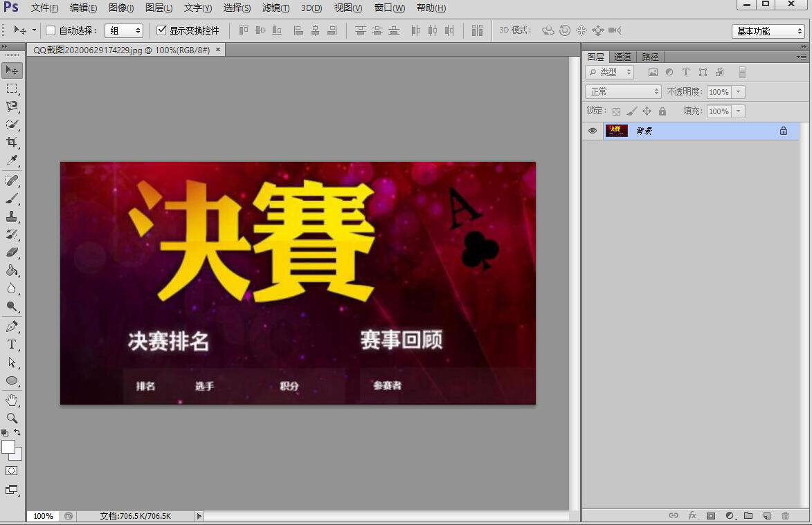Delete layer using trash icon
The width and height of the screenshot is (812, 525).
[x=785, y=515]
